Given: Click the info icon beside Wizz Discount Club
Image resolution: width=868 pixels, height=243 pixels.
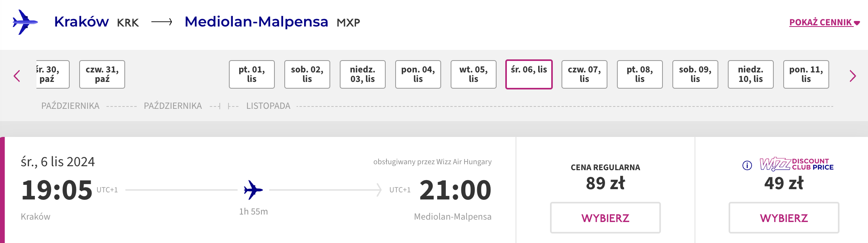Looking at the screenshot, I should coord(747,165).
